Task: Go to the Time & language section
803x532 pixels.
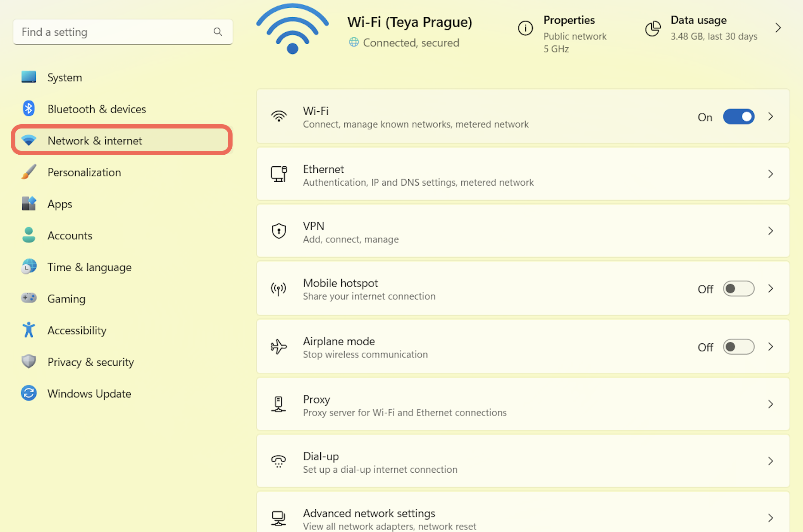Action: point(89,267)
